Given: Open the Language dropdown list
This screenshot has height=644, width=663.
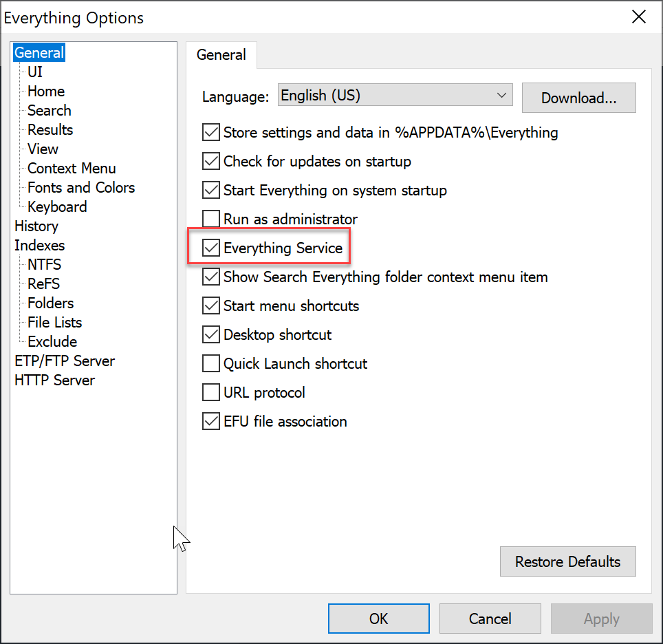Looking at the screenshot, I should [395, 95].
